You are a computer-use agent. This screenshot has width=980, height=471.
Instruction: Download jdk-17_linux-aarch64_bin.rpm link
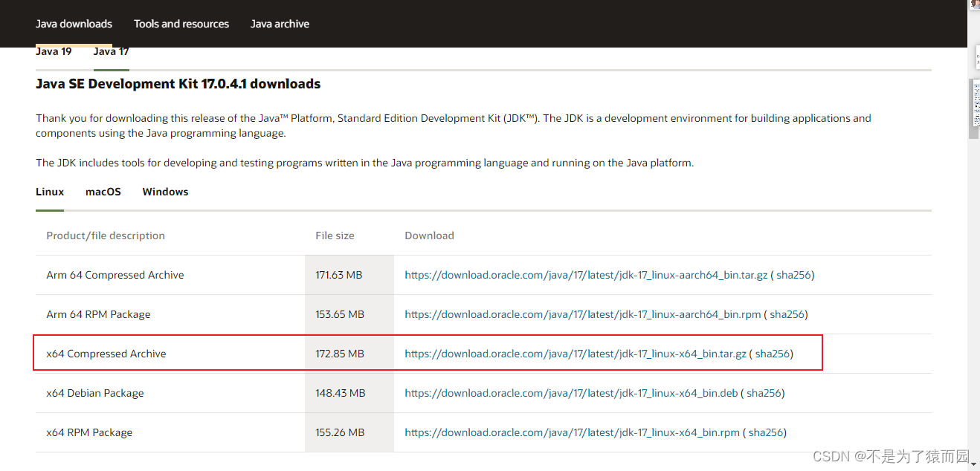pyautogui.click(x=583, y=314)
